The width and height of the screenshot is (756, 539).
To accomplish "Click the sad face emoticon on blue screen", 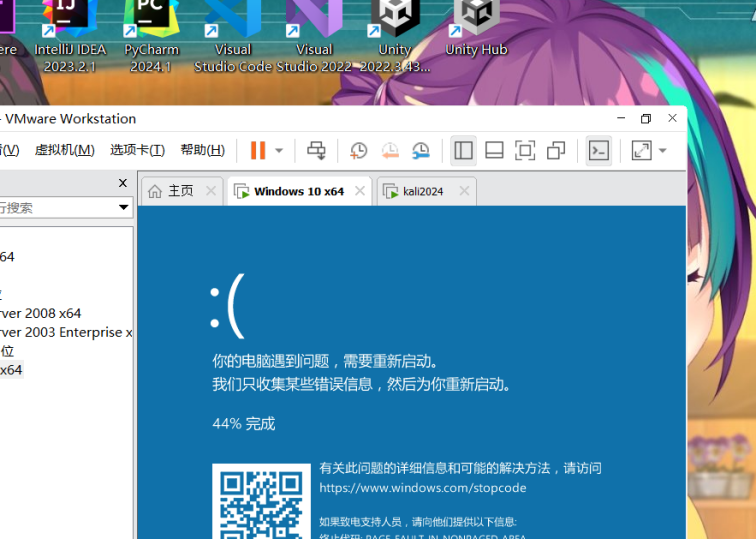I will [x=228, y=306].
